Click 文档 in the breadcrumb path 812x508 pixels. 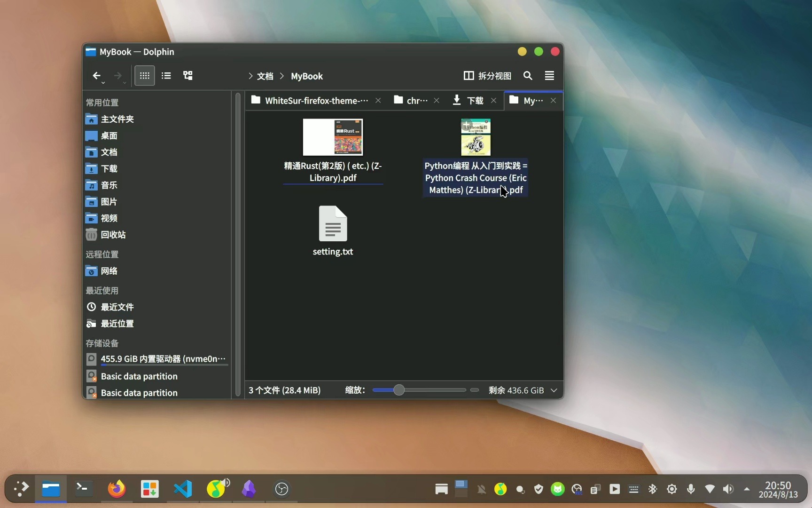(x=265, y=76)
